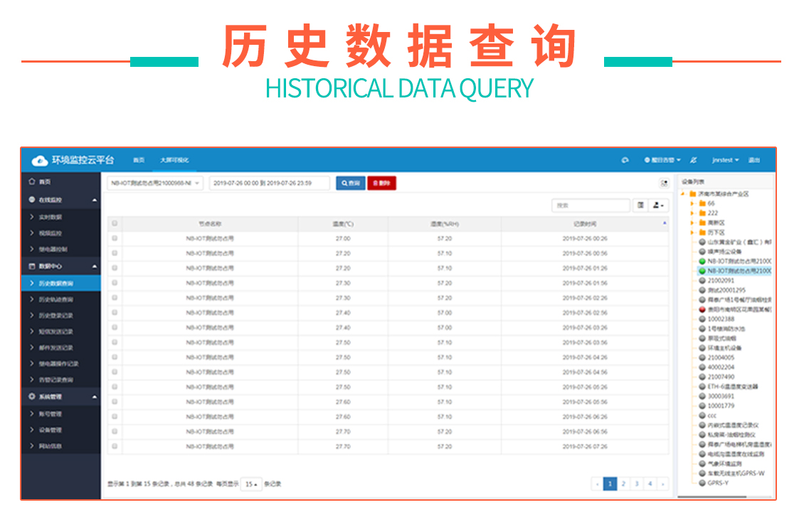Image resolution: width=804 pixels, height=532 pixels.
Task: Check the first row with temperature 27.00
Action: [x=115, y=239]
